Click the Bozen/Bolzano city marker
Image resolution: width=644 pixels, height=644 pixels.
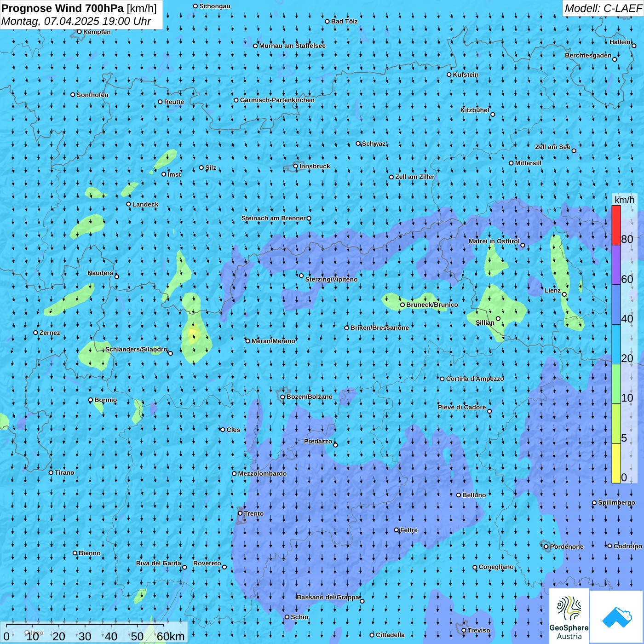click(x=282, y=397)
